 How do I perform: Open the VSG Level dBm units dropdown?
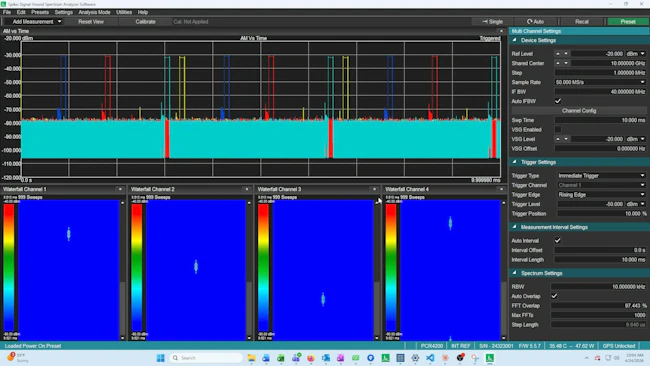[x=635, y=139]
